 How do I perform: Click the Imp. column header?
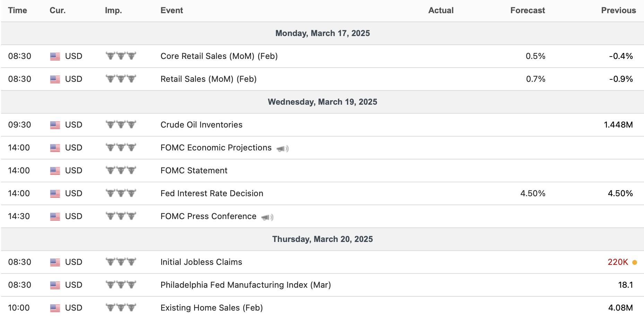point(113,10)
